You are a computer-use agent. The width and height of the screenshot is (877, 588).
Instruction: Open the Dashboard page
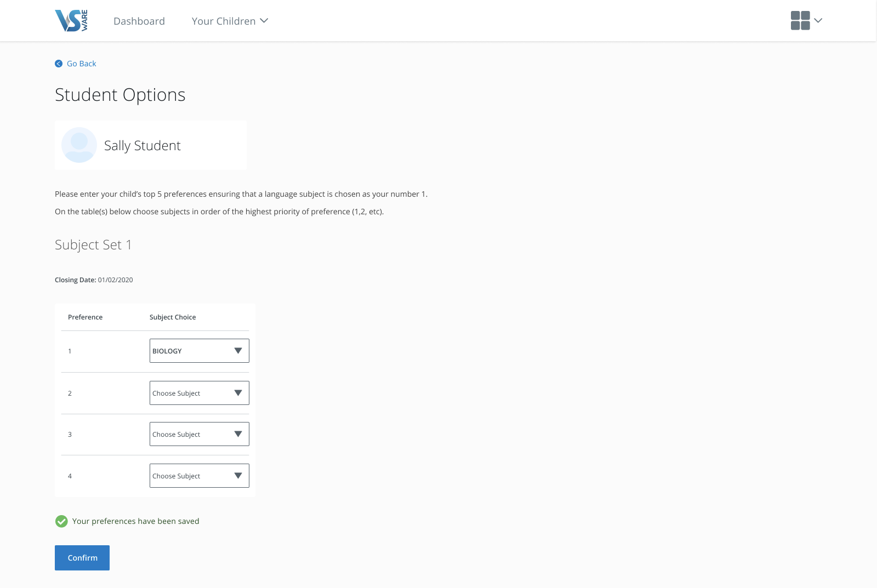[x=139, y=21]
